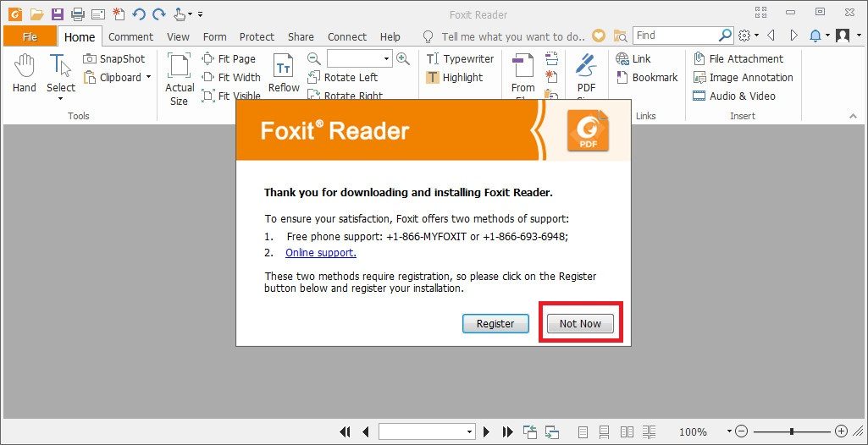
Task: Collapse the ribbon with the chevron
Action: point(853,116)
